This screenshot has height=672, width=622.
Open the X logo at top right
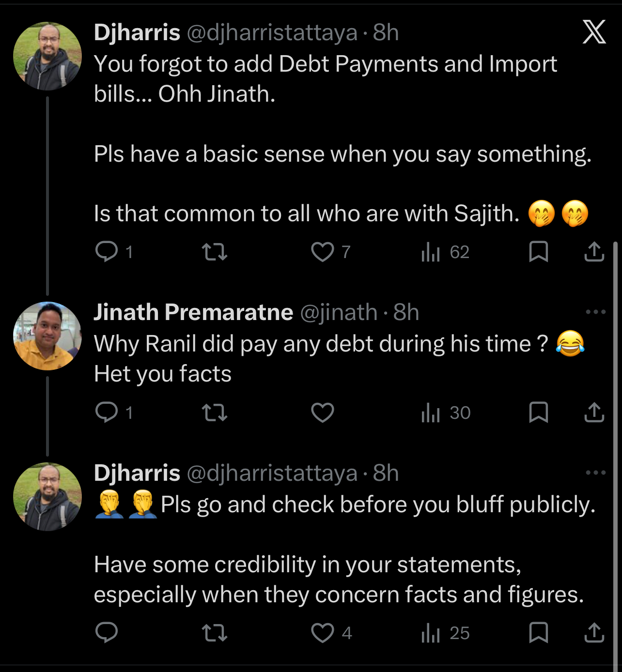pos(594,32)
